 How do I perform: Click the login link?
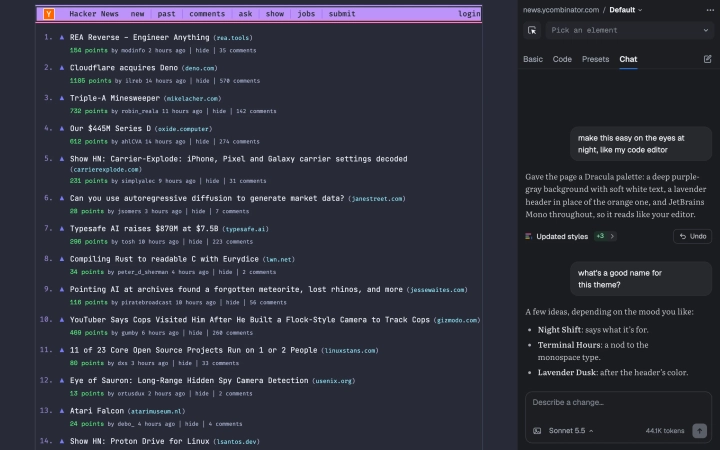(x=469, y=14)
